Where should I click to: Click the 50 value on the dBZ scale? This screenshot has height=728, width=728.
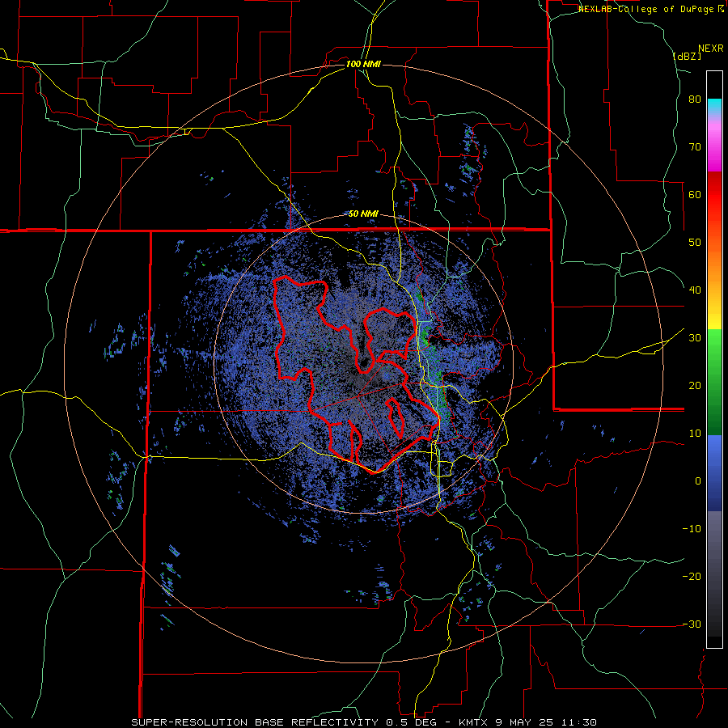695,243
